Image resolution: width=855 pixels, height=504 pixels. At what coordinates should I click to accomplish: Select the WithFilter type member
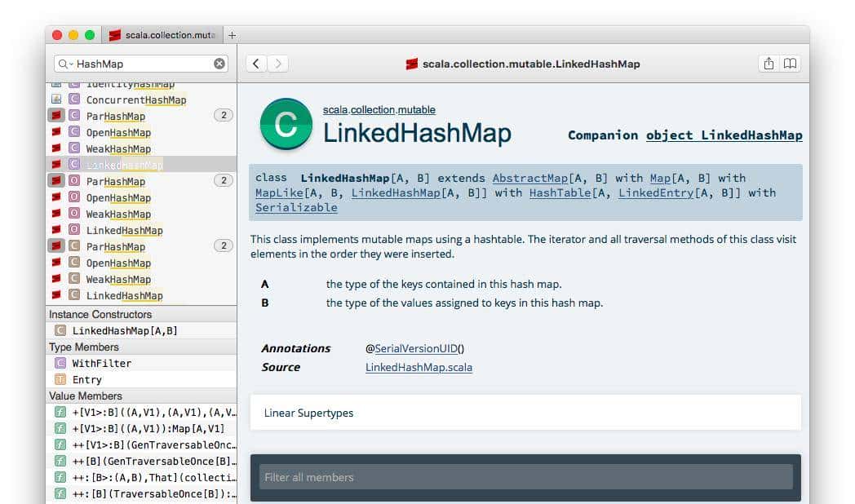[x=141, y=363]
